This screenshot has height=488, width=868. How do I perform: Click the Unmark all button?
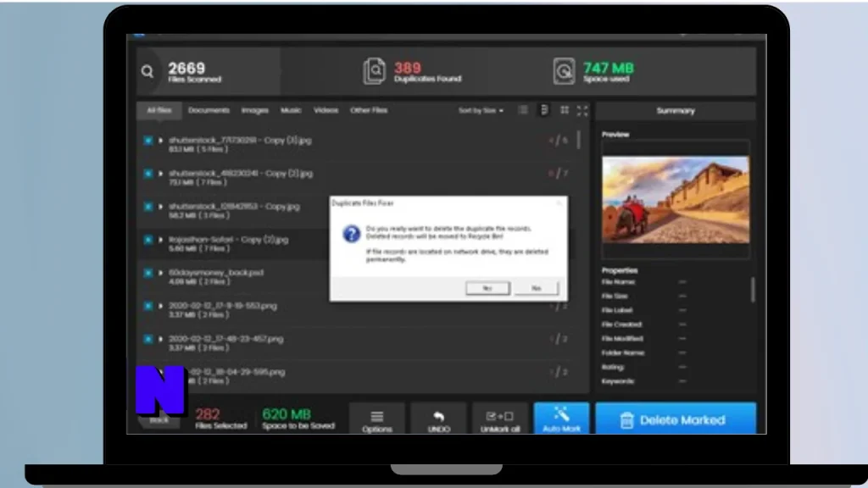(x=500, y=420)
